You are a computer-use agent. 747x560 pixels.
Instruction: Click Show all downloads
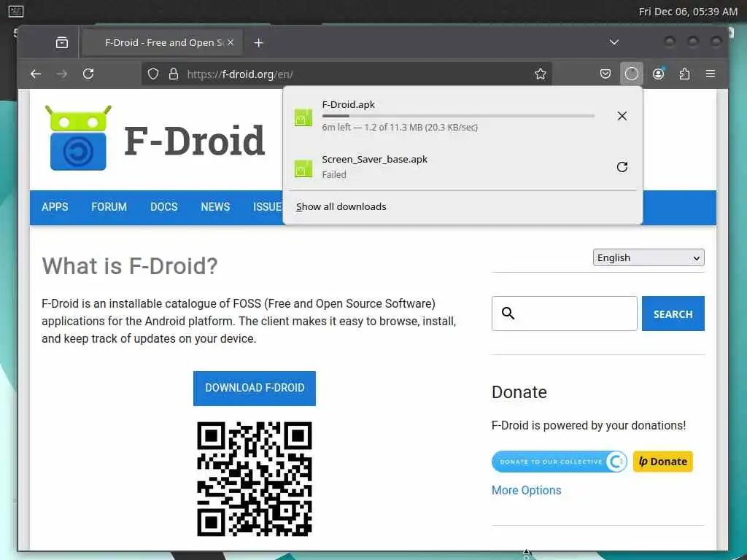(x=341, y=206)
